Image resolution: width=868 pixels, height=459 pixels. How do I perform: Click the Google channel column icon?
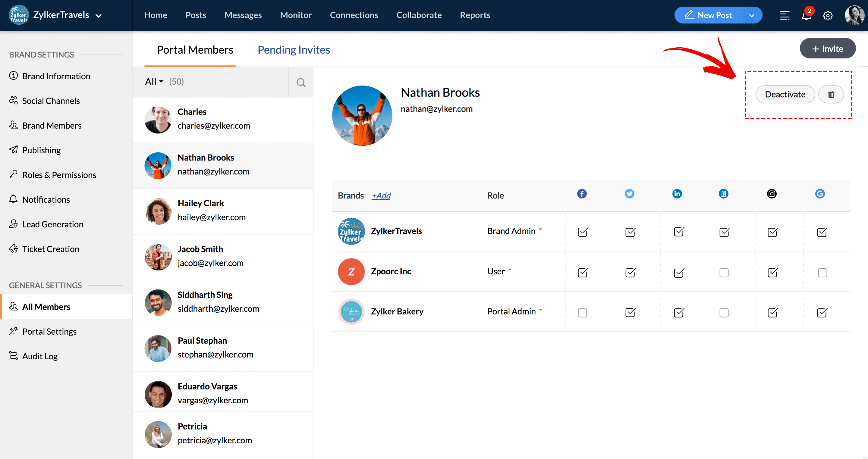(819, 194)
